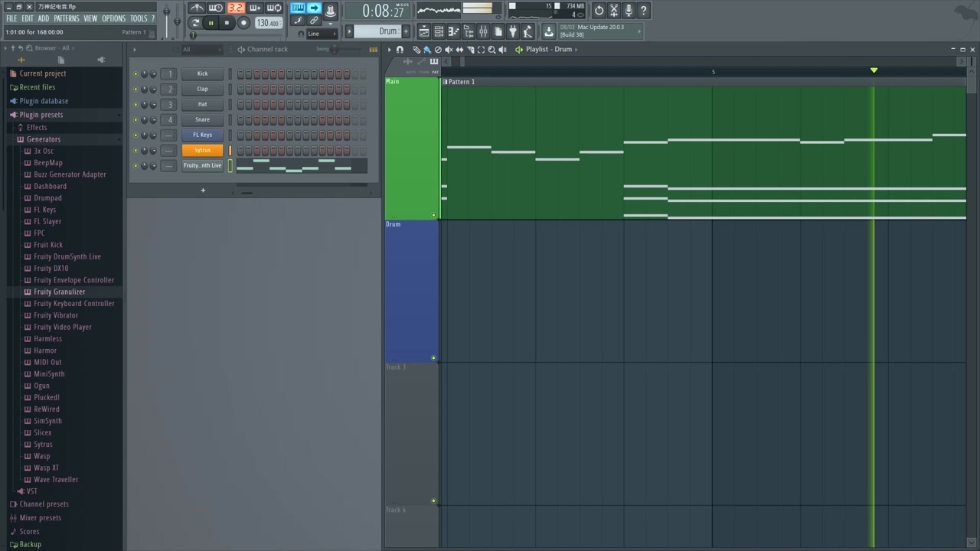Click the Stop playback button
Viewport: 980px width, 551px height.
pyautogui.click(x=227, y=23)
